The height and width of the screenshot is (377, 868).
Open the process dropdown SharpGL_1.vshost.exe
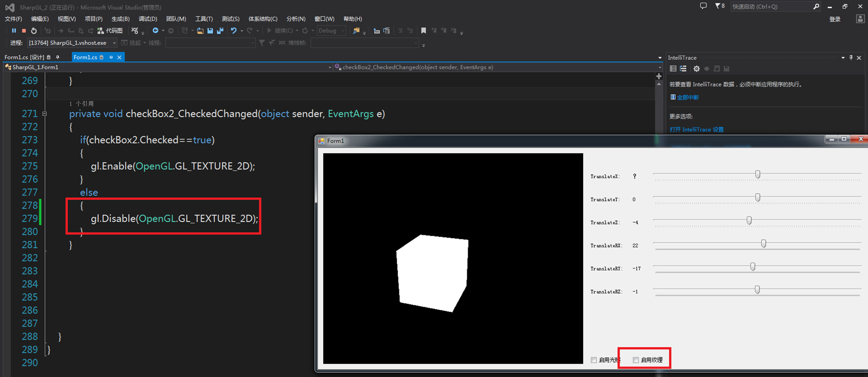coord(72,43)
